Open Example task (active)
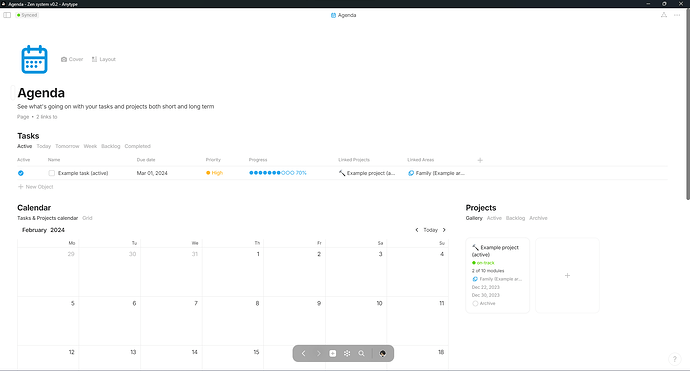The width and height of the screenshot is (690, 371). point(83,173)
